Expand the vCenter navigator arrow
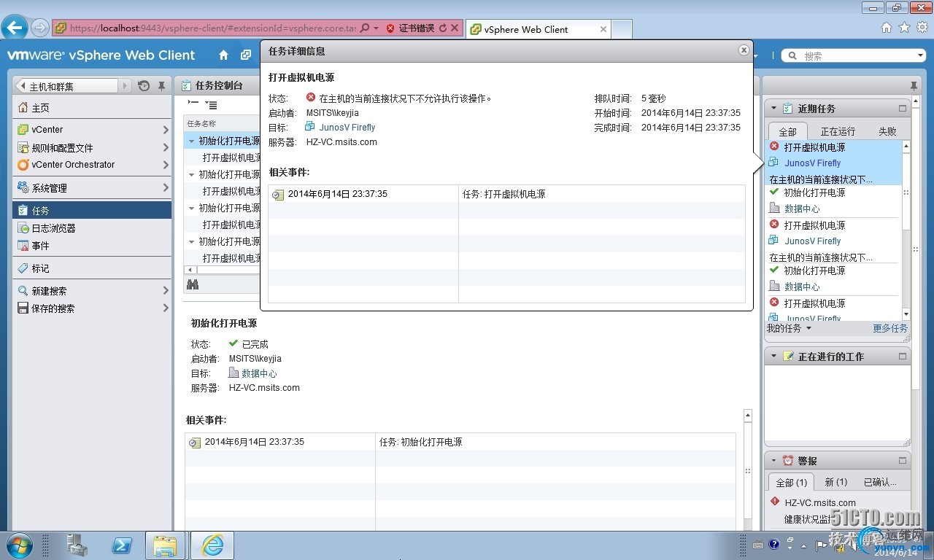 166,130
